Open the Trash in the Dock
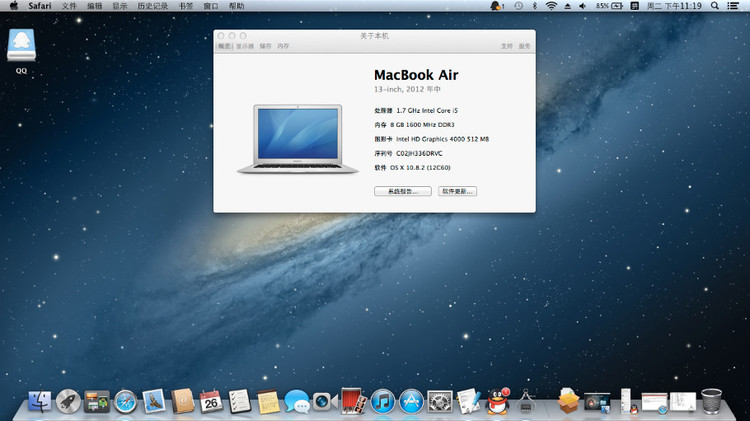The image size is (750, 421). 711,401
